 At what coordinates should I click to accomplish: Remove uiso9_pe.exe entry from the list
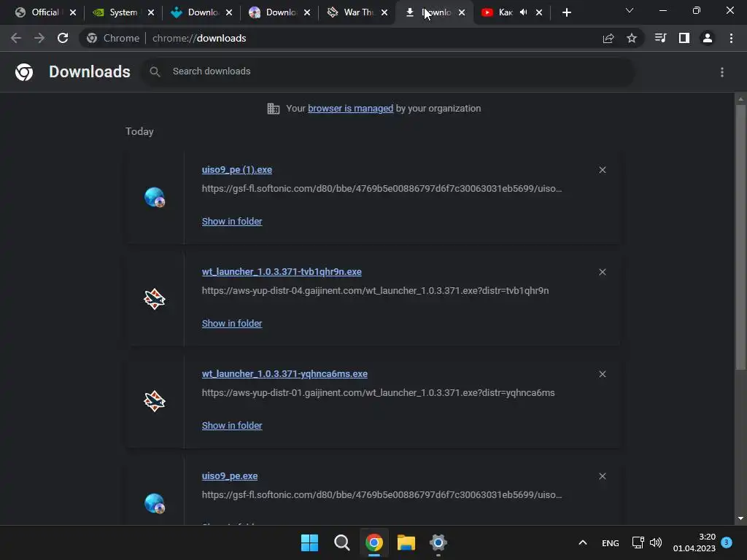coord(602,476)
